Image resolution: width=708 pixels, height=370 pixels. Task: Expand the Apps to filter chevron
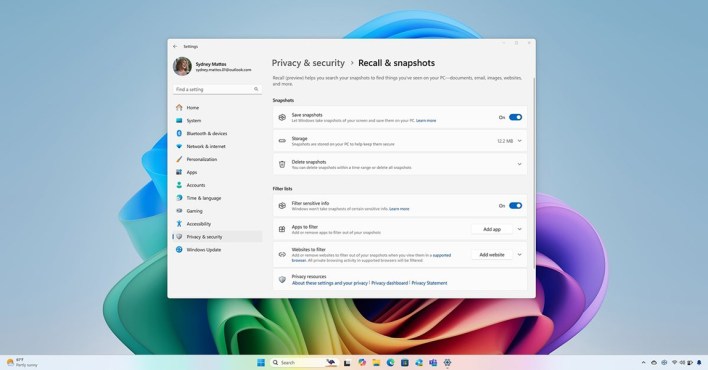(x=519, y=229)
